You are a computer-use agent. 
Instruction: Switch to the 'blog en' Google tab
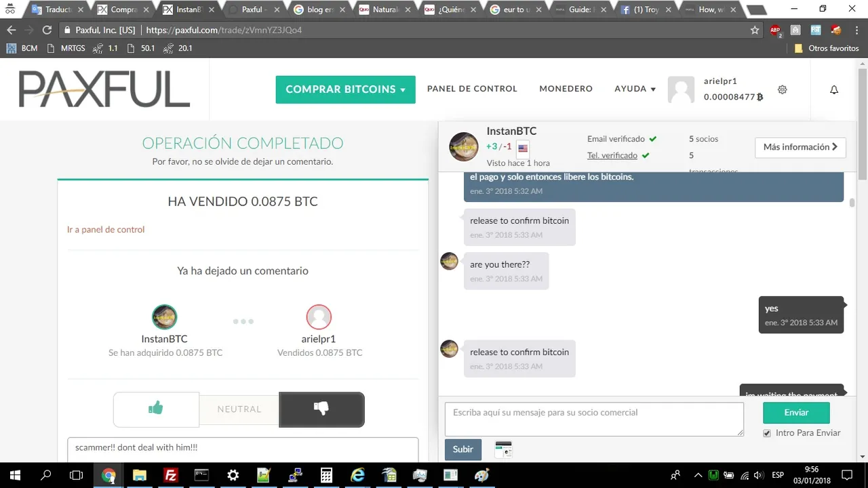(319, 10)
